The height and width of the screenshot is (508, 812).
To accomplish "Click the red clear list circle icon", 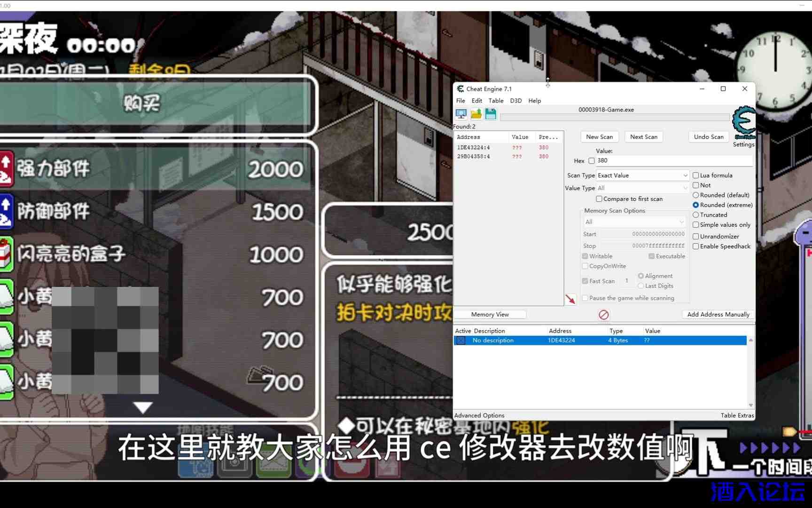I will 604,315.
